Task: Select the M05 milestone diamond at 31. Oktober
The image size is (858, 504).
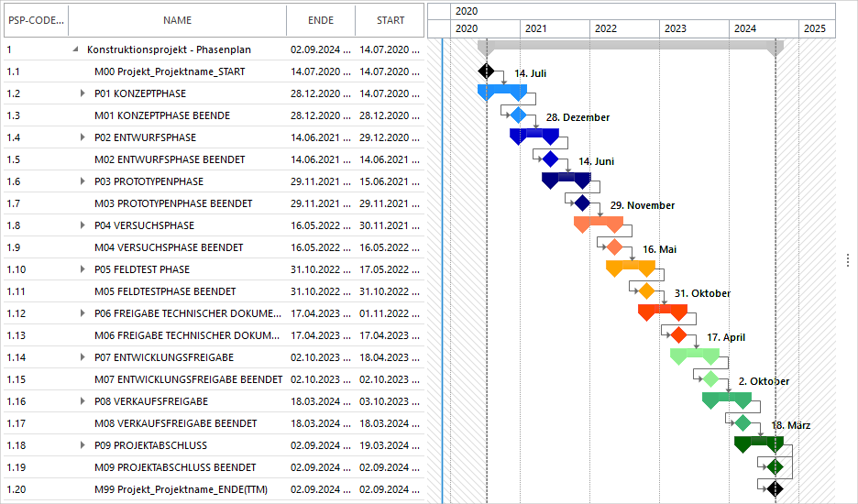Action: (646, 291)
